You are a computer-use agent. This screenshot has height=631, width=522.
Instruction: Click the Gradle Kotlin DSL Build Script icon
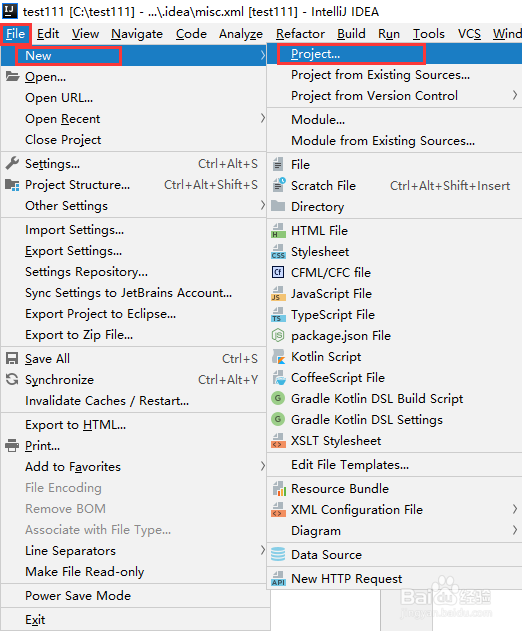click(x=278, y=398)
